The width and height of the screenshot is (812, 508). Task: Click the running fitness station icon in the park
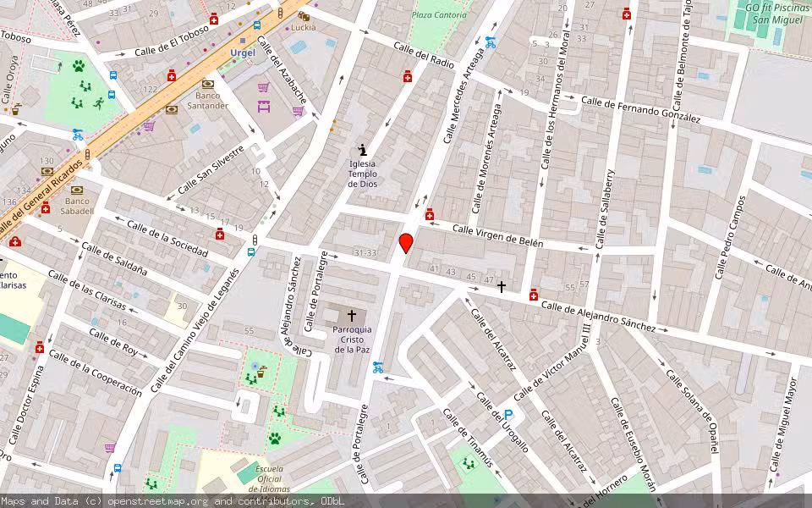click(x=98, y=103)
